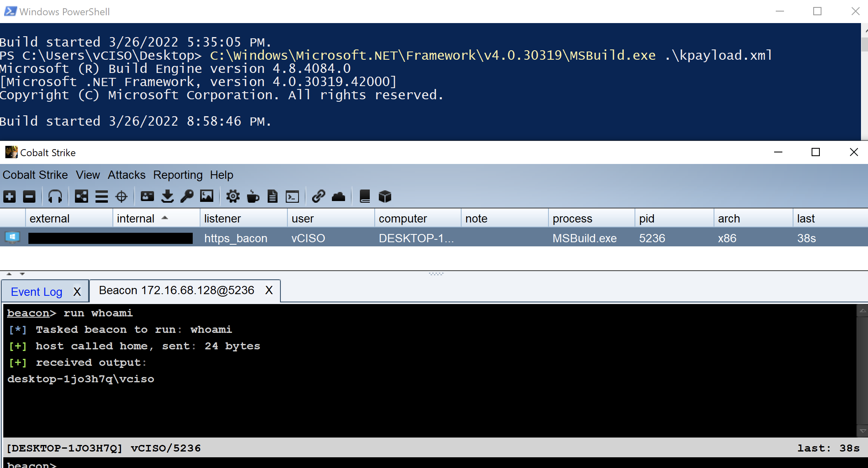This screenshot has width=868, height=468.
Task: Sort sessions by pid column
Action: coord(674,218)
